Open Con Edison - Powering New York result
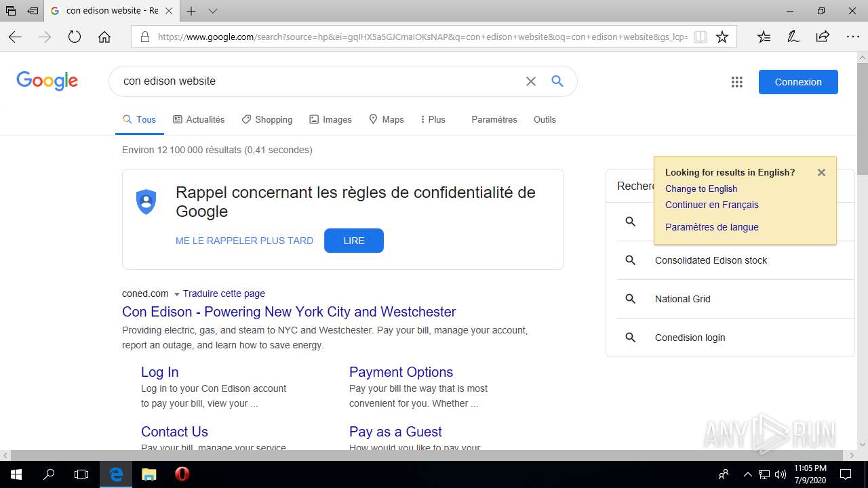Viewport: 868px width, 488px height. click(x=289, y=312)
